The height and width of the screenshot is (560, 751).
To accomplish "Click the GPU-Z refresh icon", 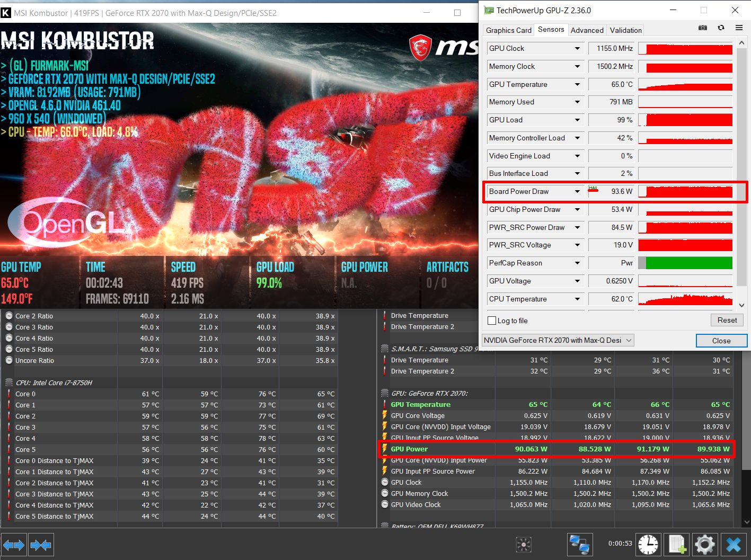I will click(721, 28).
